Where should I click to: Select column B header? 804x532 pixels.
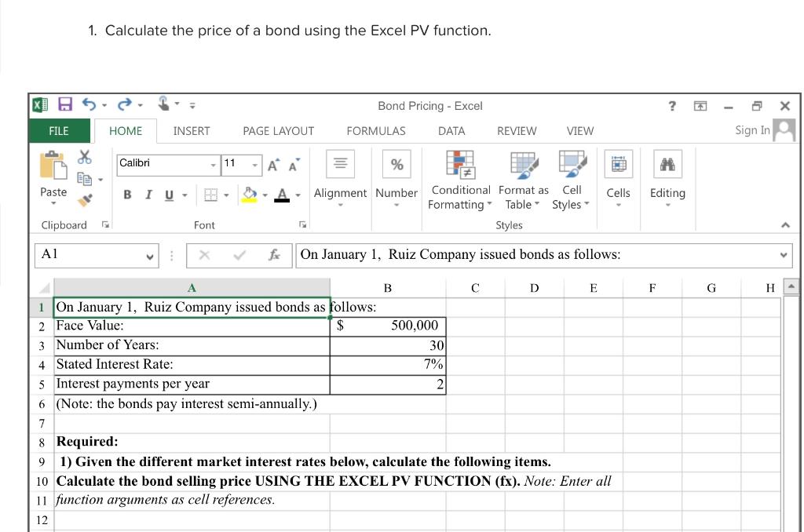388,288
